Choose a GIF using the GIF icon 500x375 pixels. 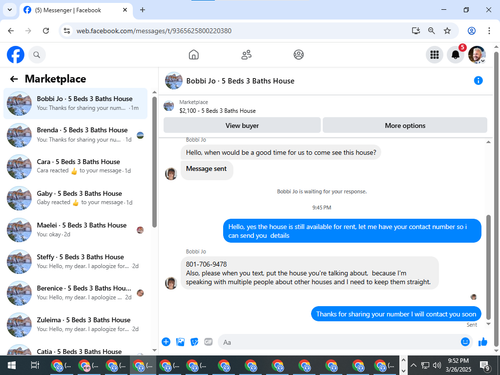(x=208, y=342)
